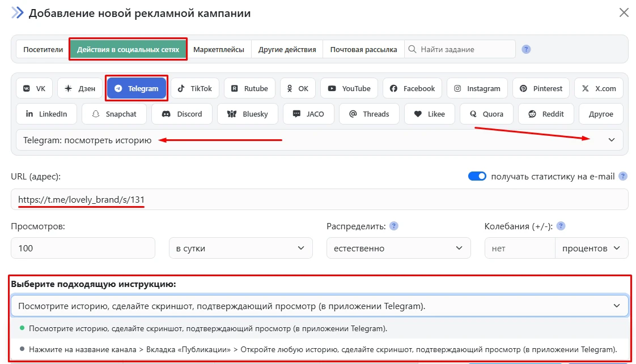636x364 pixels.
Task: Open the естественно distribution dropdown
Action: (x=398, y=248)
